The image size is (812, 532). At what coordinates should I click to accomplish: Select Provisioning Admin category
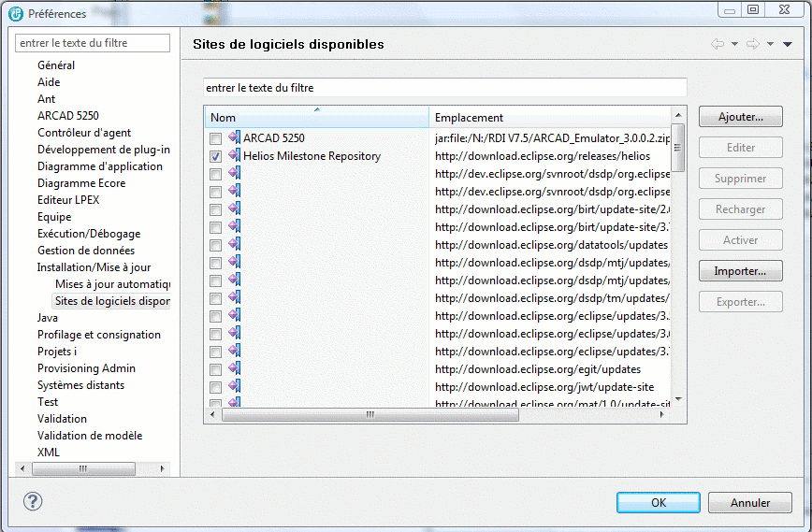86,368
